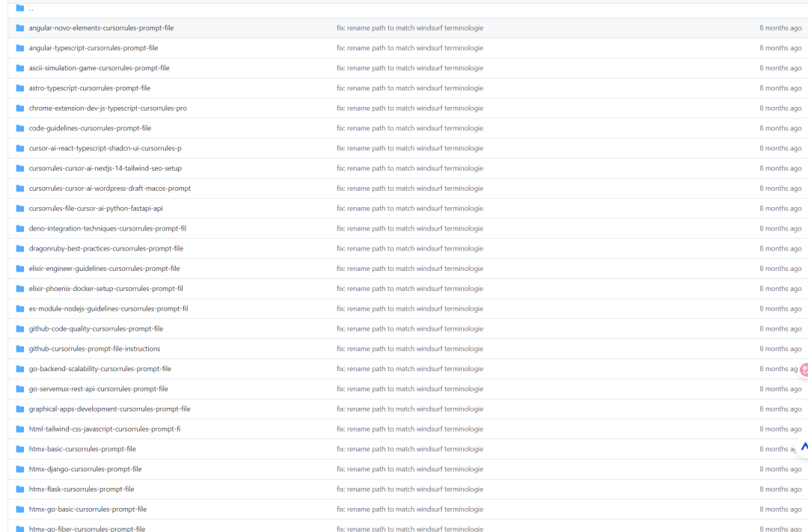Image resolution: width=808 pixels, height=532 pixels.
Task: Click the folder icon for elixir-phoenix-docker-setup-cursorrules-prompt-fil
Action: [x=19, y=288]
